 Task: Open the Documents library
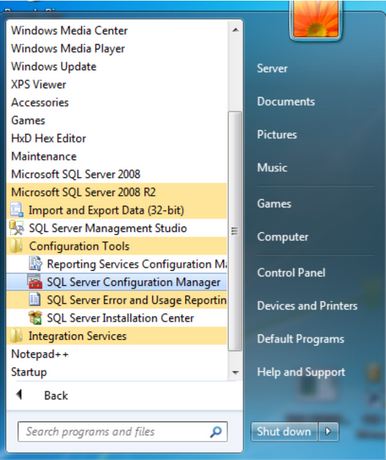tap(286, 102)
